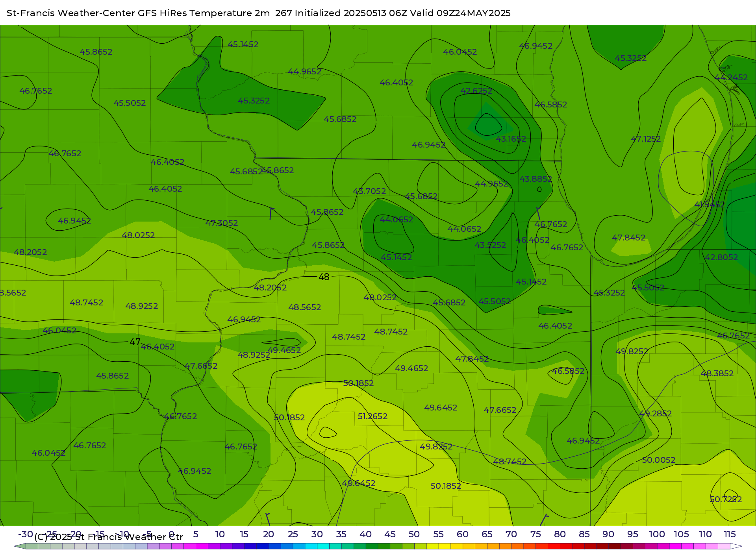This screenshot has width=756, height=551.
Task: Click the 44.2452 reading on the map
Action: pos(731,78)
